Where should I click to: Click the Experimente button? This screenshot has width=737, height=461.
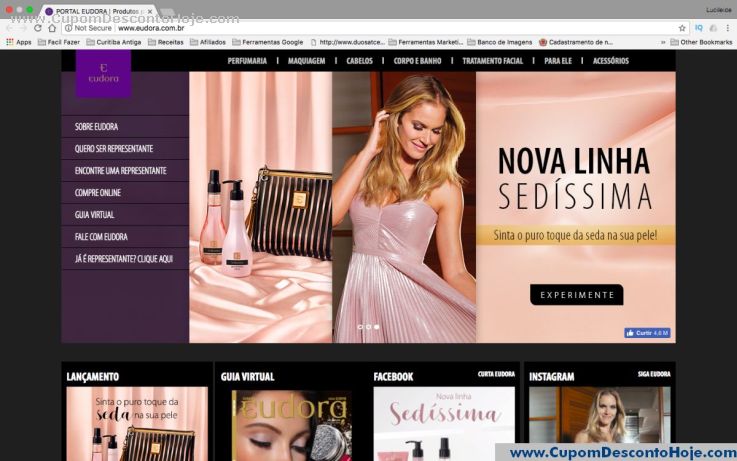[x=577, y=295]
